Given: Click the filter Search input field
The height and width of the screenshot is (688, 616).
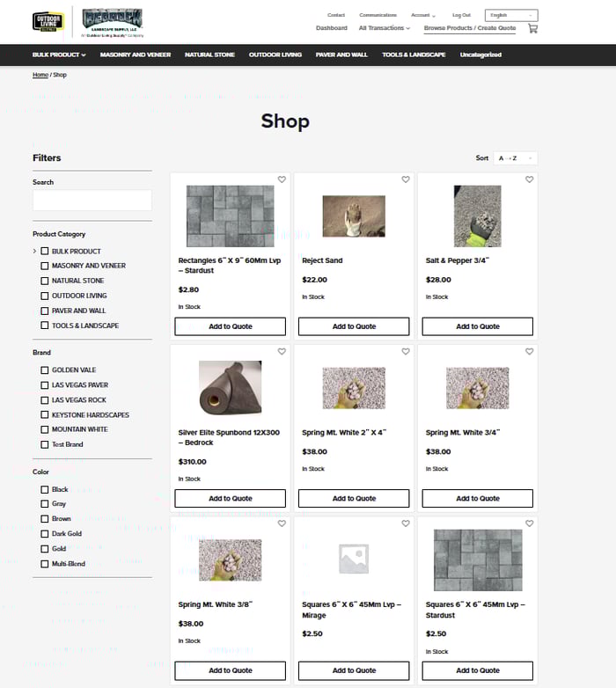Looking at the screenshot, I should 92,201.
